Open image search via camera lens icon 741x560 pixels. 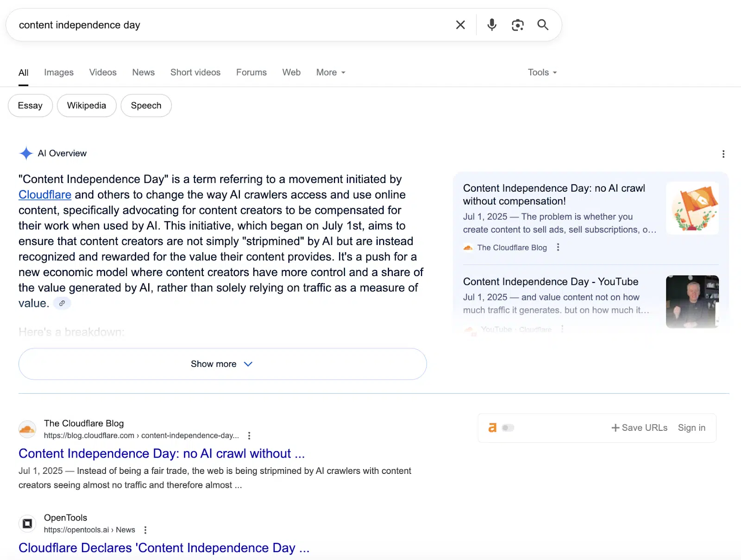(517, 25)
